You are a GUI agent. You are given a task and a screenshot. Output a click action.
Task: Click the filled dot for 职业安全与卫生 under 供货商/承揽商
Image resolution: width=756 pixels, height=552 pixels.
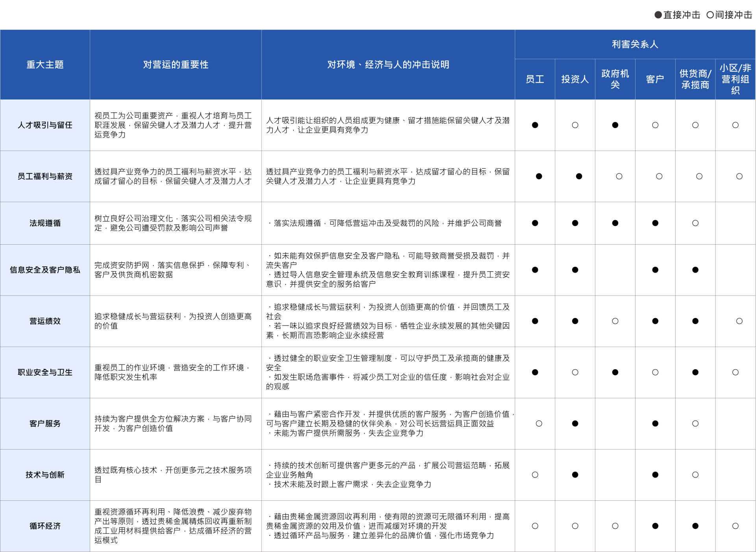pyautogui.click(x=695, y=372)
